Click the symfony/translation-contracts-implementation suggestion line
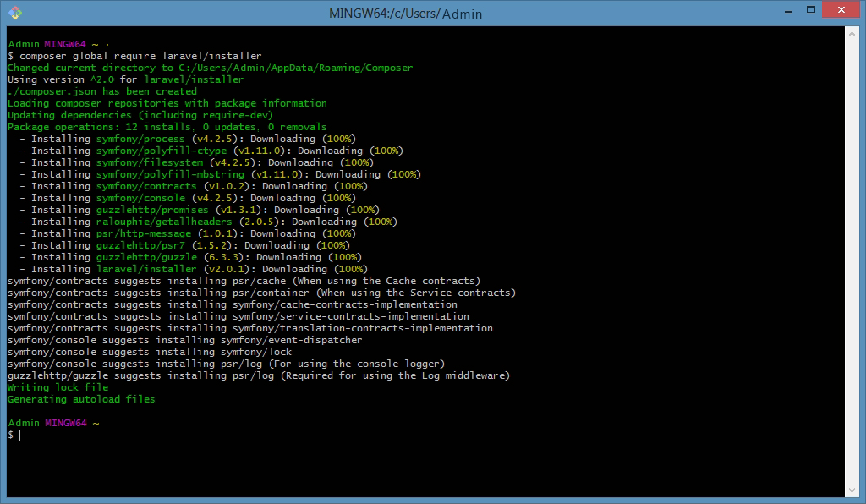The image size is (866, 504). pos(250,329)
